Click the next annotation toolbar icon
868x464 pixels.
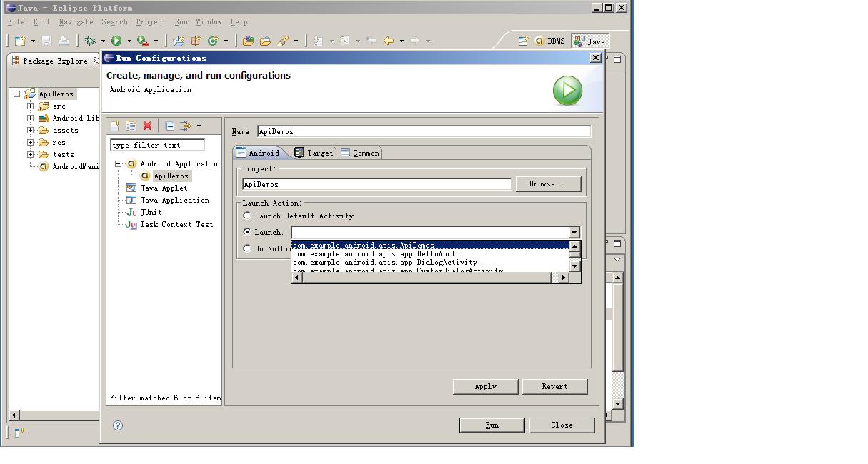pos(319,41)
